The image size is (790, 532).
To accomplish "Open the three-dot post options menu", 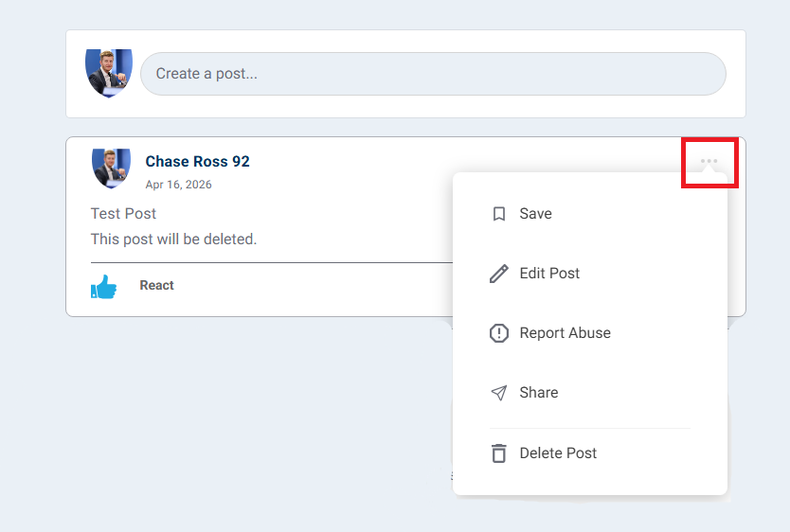I will click(x=709, y=161).
